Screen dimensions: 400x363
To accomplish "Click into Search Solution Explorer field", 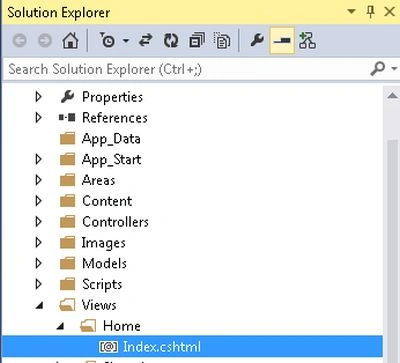I will pyautogui.click(x=187, y=69).
